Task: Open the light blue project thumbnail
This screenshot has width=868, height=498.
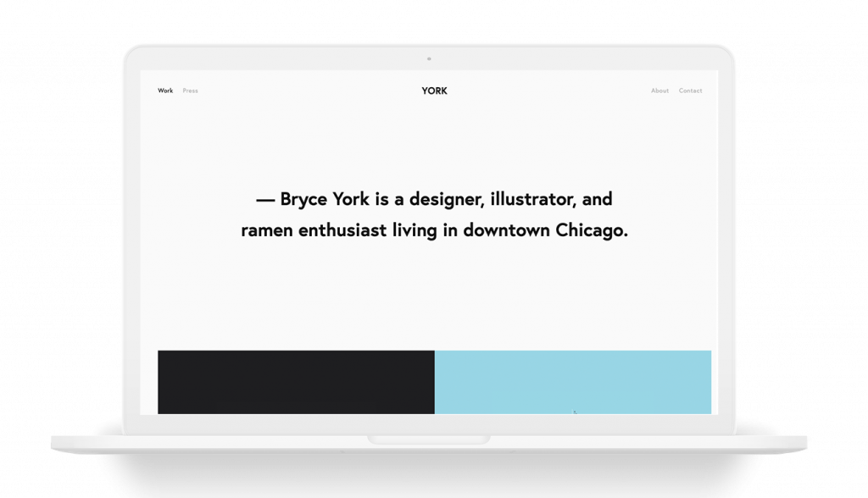Action: [573, 382]
